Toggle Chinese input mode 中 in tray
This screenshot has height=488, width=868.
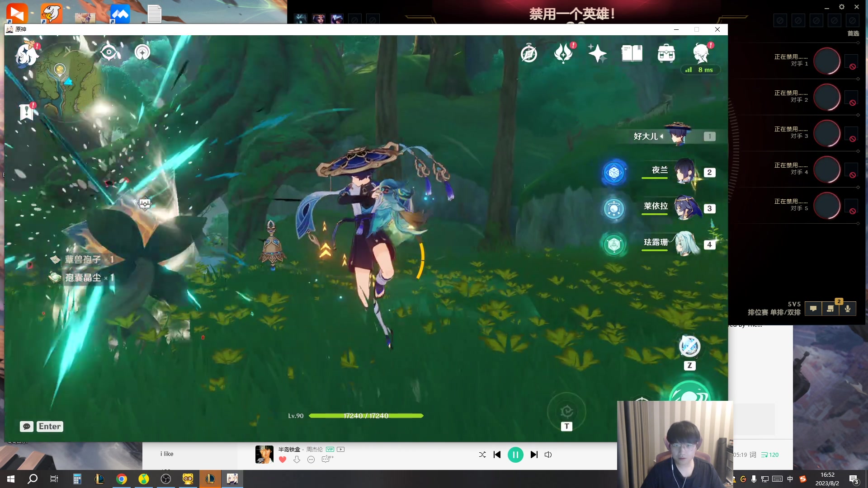pos(790,479)
